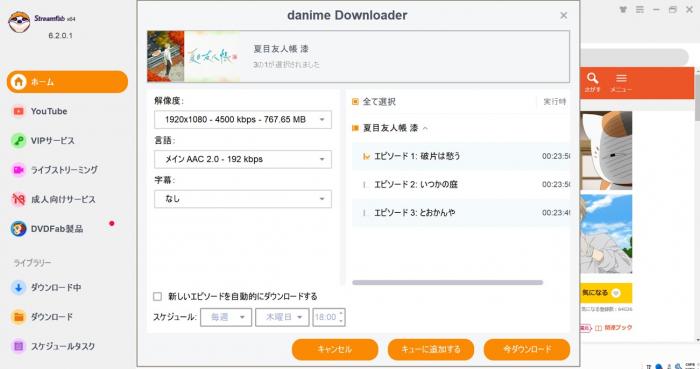This screenshot has height=369, width=700.
Task: Open 成人向けサービス in the sidebar
Action: [63, 199]
